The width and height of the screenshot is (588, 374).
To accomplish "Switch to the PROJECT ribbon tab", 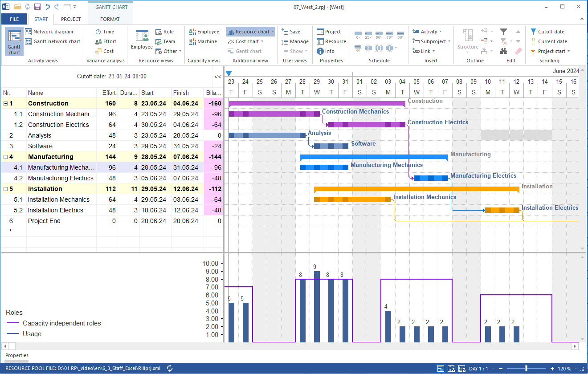I will click(x=70, y=19).
